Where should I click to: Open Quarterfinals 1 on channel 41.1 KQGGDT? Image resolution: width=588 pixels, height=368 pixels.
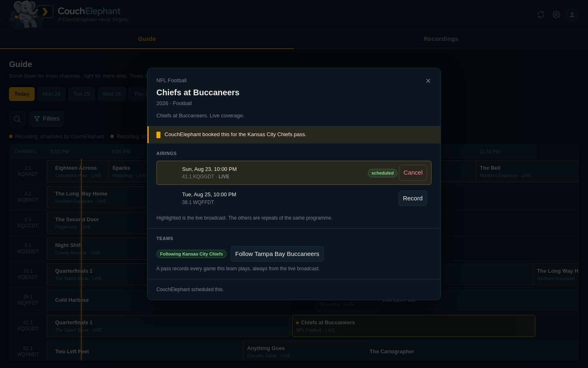168,326
